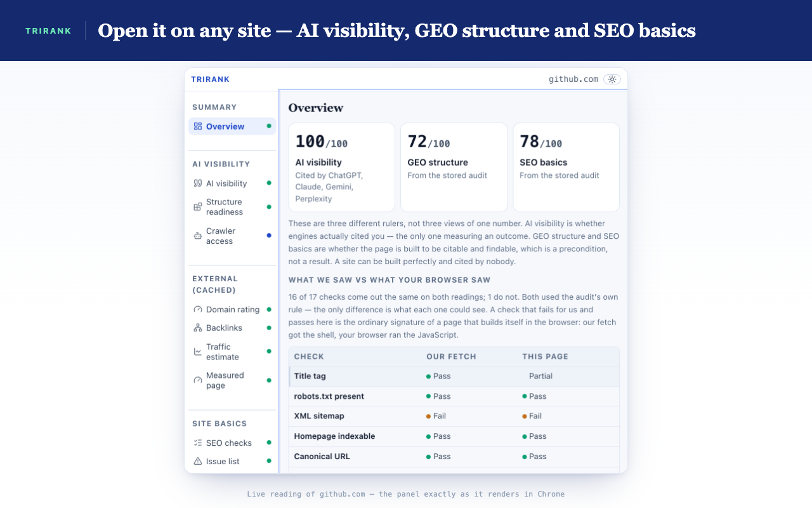The image size is (812, 508).
Task: Click the CHECK column header
Action: pos(309,357)
